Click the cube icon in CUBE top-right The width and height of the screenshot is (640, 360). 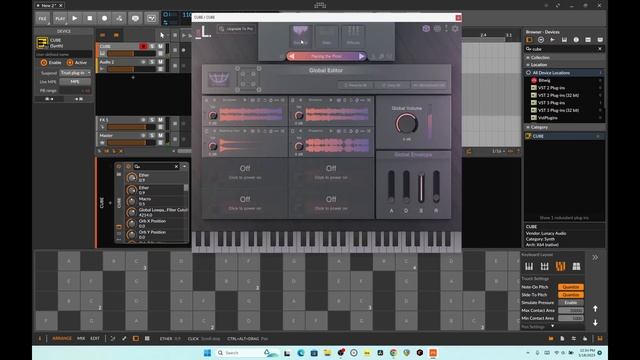(426, 29)
